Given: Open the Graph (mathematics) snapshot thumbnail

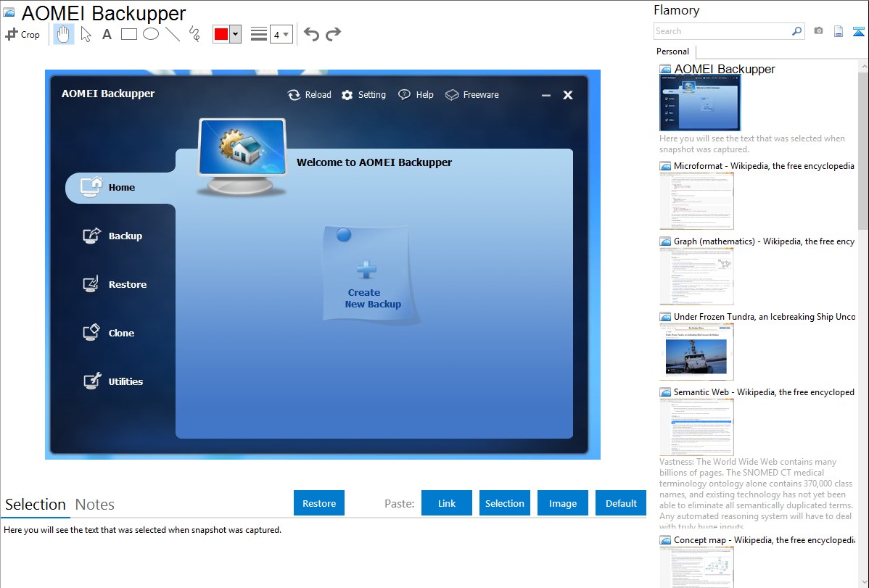Looking at the screenshot, I should [x=696, y=276].
